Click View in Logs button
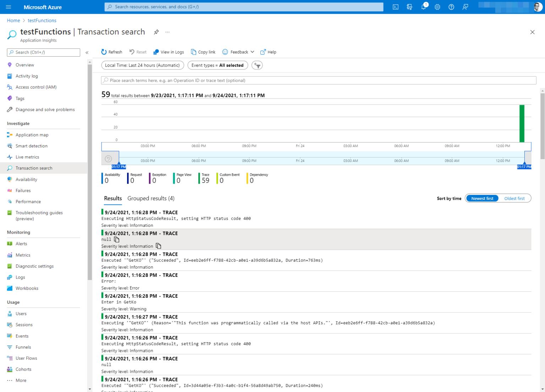545x392 pixels. [x=169, y=52]
